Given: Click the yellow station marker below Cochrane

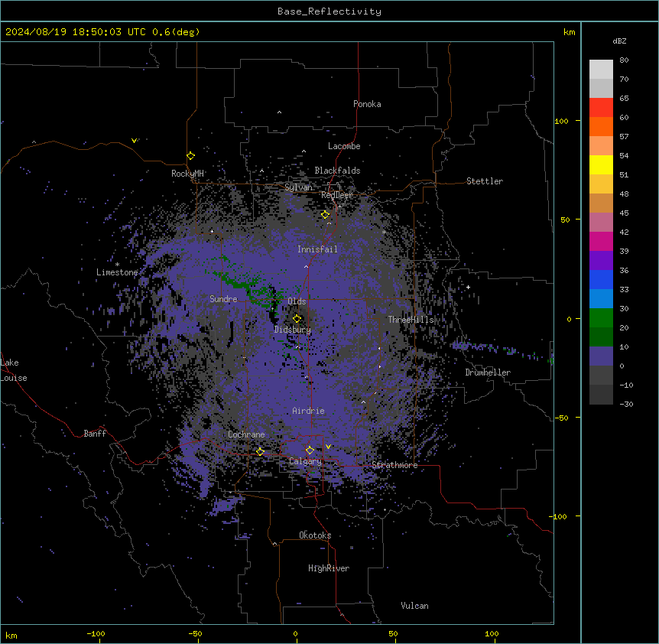Looking at the screenshot, I should coord(260,451).
